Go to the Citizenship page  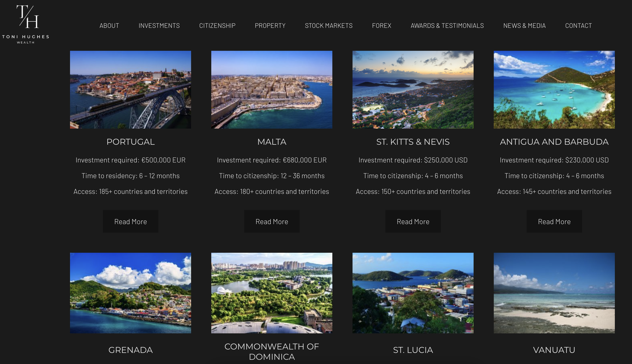point(217,26)
